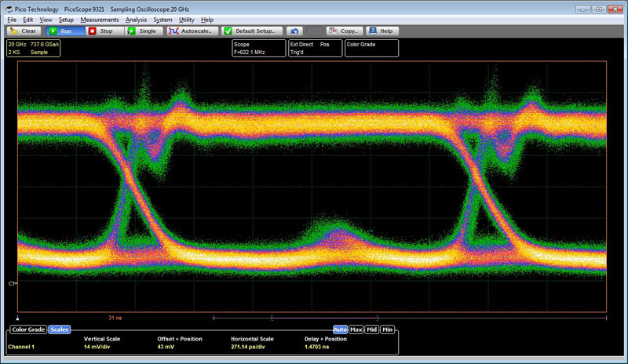Open the Measurements menu
The height and width of the screenshot is (364, 628).
100,20
